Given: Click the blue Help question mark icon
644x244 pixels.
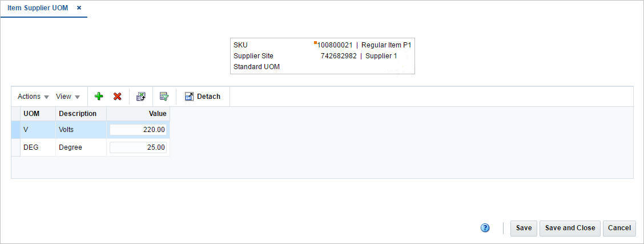Looking at the screenshot, I should pos(485,228).
